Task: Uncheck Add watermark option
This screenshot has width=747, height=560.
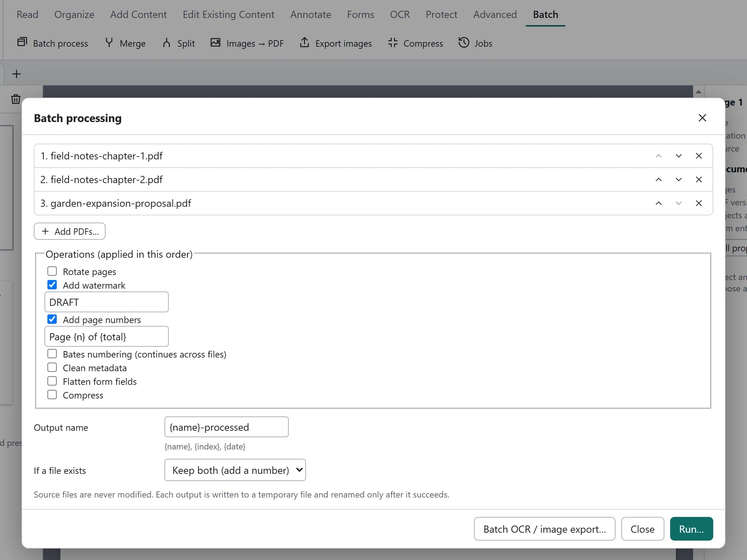Action: pos(52,285)
